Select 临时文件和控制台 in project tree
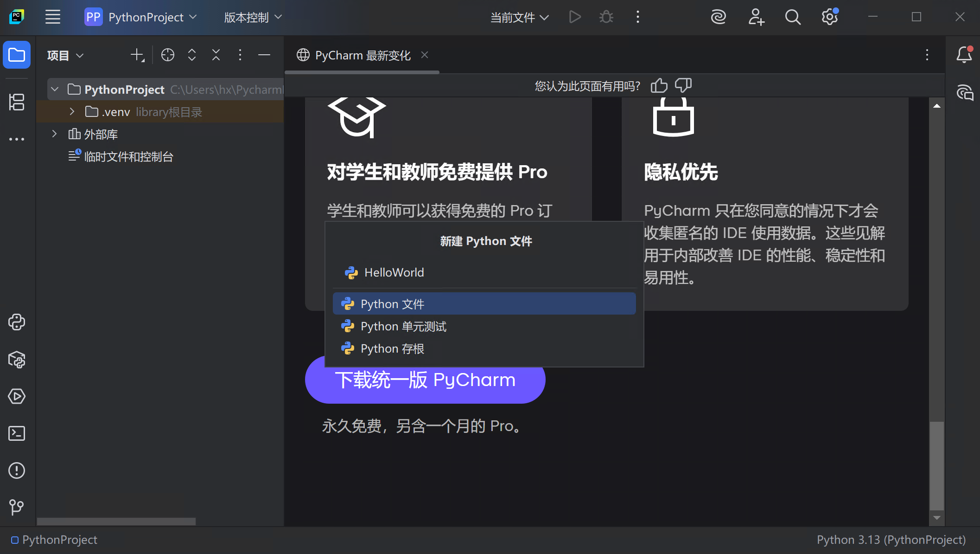 pos(121,156)
